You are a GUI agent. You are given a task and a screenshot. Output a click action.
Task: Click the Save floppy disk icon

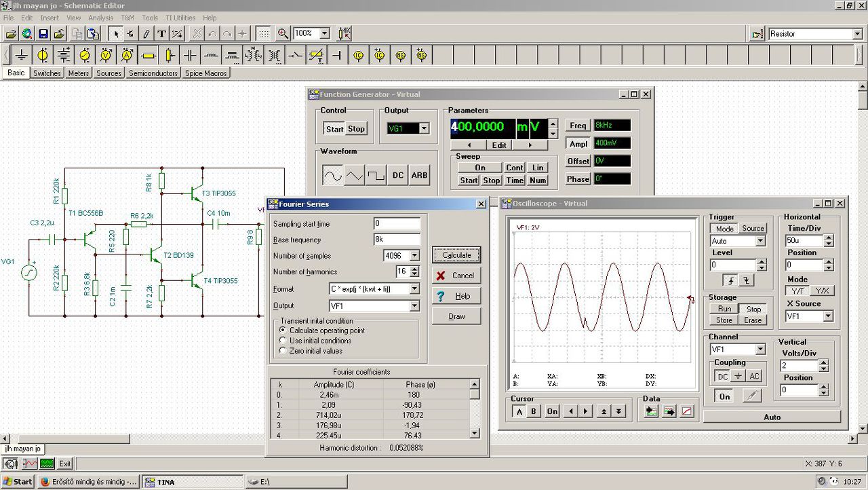(x=43, y=33)
